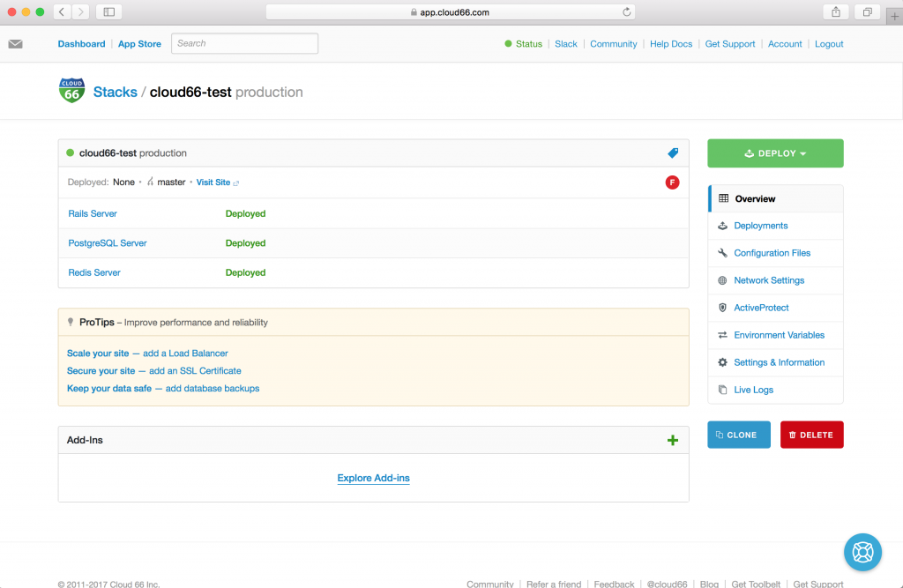Go to the Dashboard link

tap(81, 44)
